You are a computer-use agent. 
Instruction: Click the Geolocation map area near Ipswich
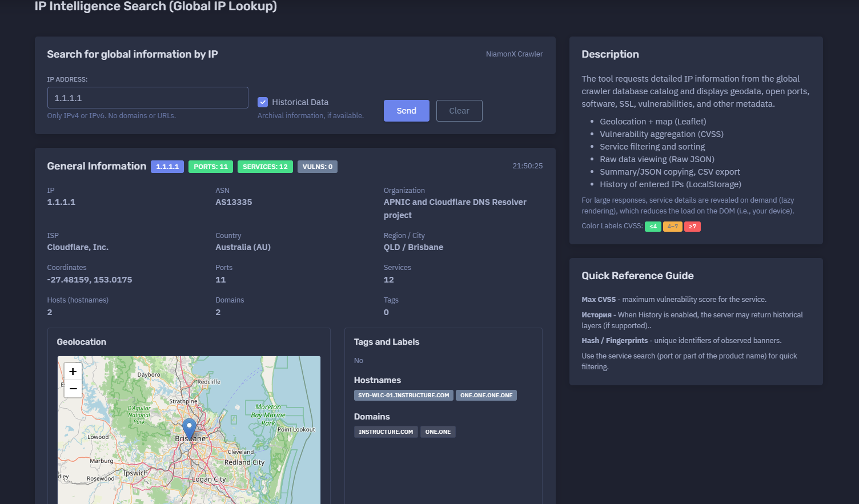(x=135, y=473)
